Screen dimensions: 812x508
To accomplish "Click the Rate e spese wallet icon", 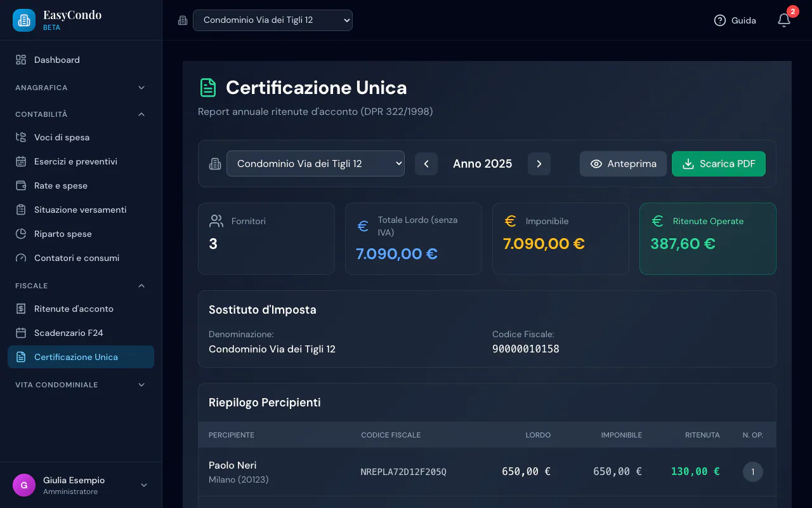I will pos(21,185).
